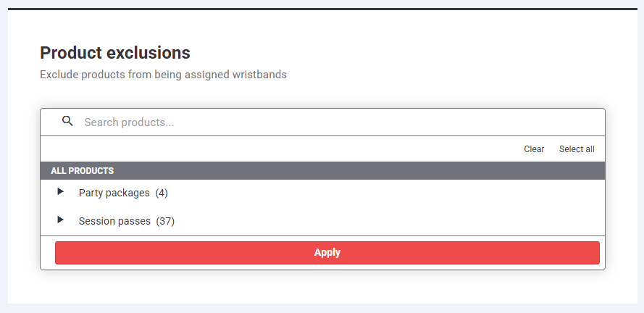Click the ALL PRODUCTS header text
Image resolution: width=644 pixels, height=313 pixels.
[x=82, y=171]
